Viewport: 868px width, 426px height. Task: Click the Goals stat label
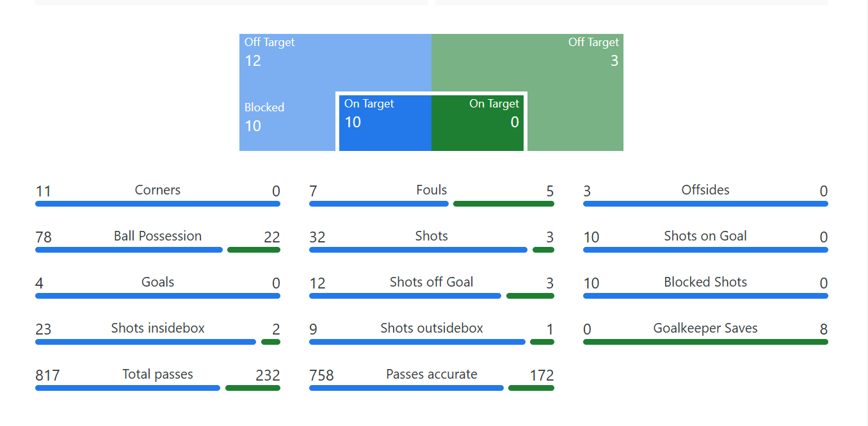(x=157, y=282)
